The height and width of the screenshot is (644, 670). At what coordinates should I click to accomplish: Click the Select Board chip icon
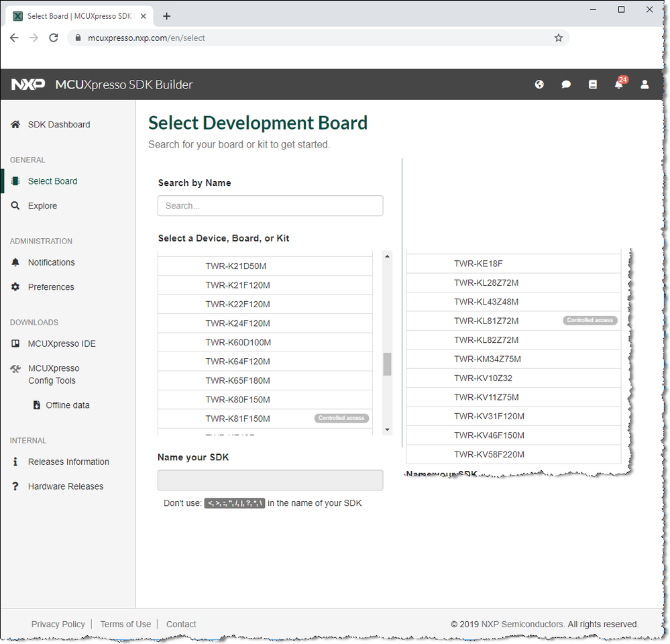coord(15,181)
